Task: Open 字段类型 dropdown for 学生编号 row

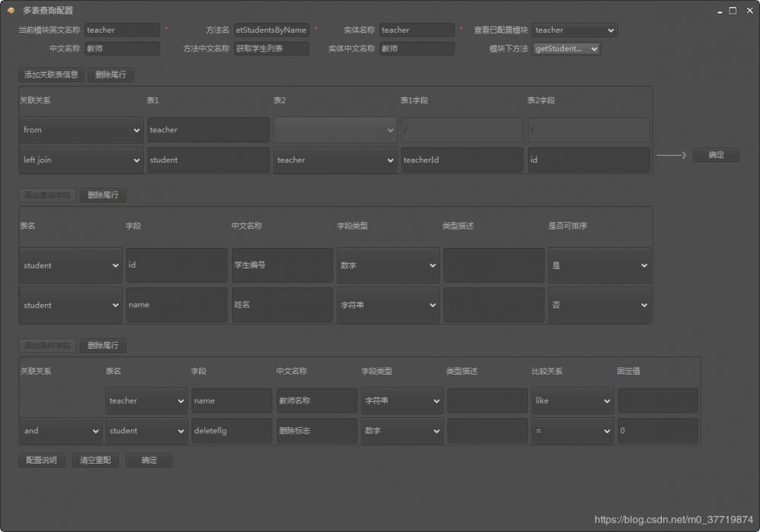Action: tap(388, 265)
